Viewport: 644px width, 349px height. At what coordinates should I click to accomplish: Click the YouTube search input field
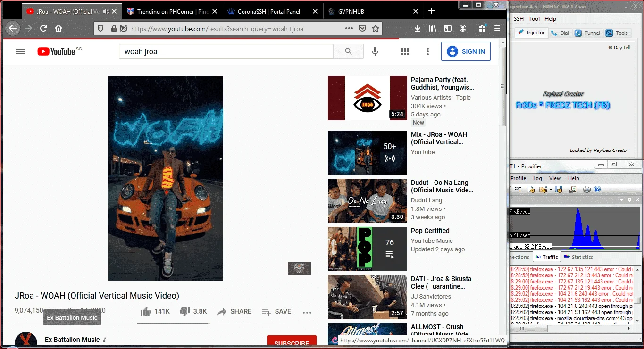coord(226,51)
